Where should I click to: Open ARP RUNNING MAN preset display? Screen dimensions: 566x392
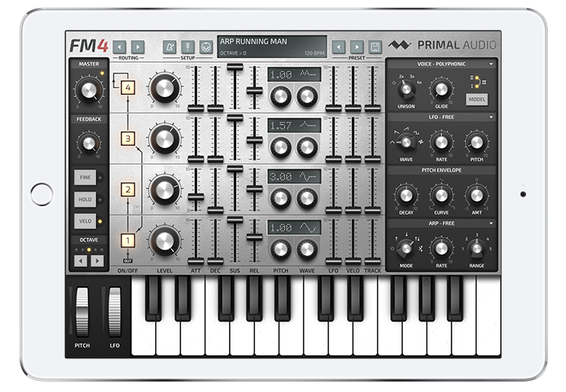point(272,46)
